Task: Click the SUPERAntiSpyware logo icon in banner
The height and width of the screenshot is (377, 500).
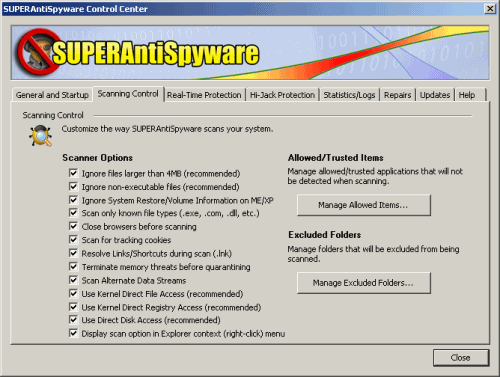Action: pos(38,52)
